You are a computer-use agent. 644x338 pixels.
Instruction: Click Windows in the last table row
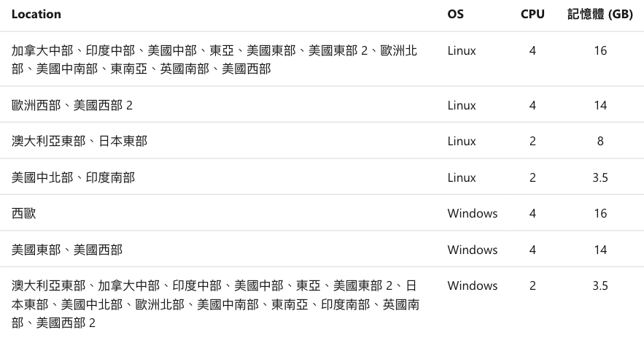473,285
